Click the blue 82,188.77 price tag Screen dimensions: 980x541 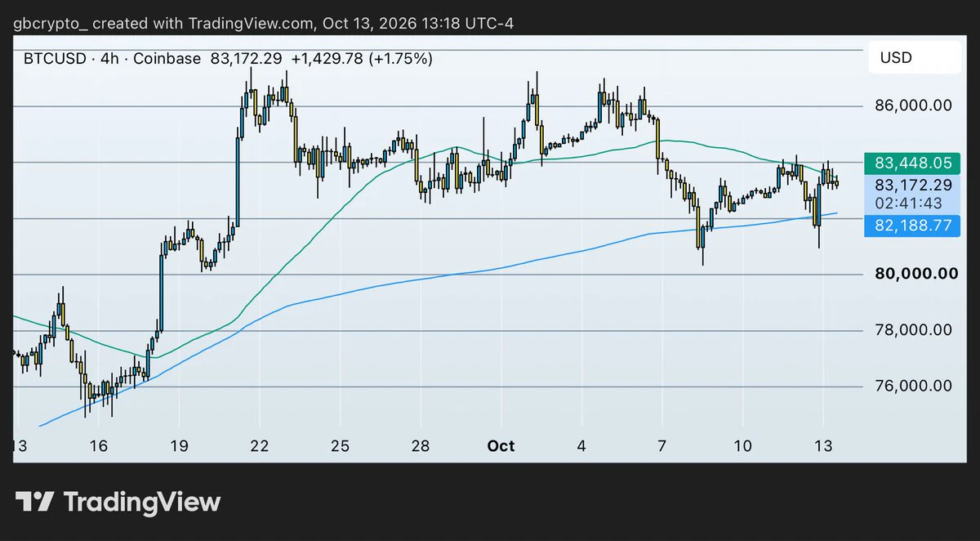coord(913,226)
